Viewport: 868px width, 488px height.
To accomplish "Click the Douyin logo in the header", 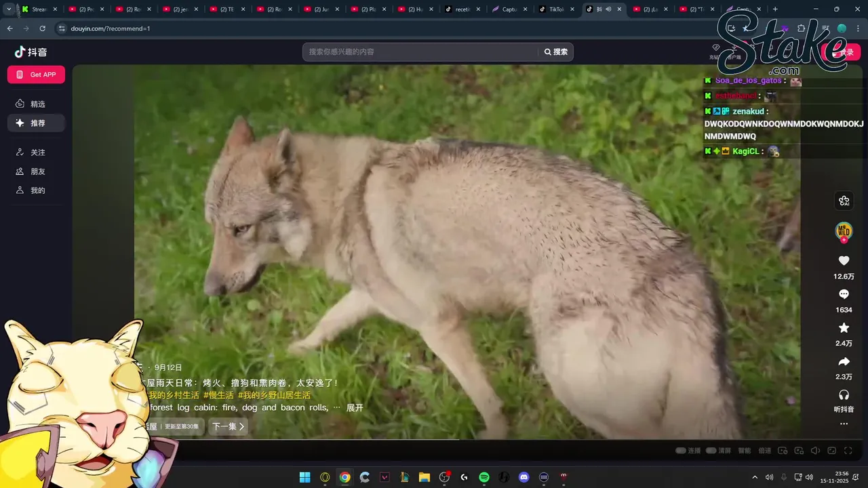I will 31,52.
